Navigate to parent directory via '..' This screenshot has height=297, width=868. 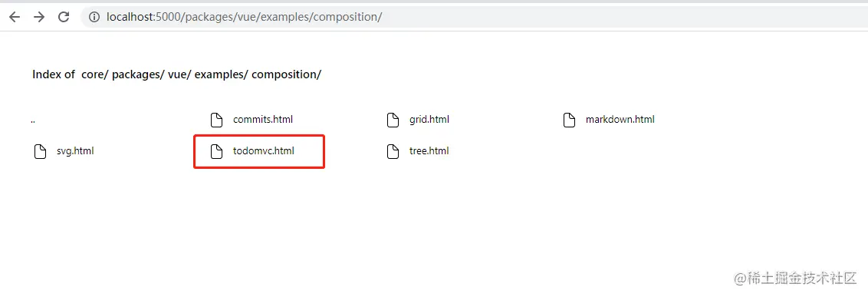tap(33, 120)
